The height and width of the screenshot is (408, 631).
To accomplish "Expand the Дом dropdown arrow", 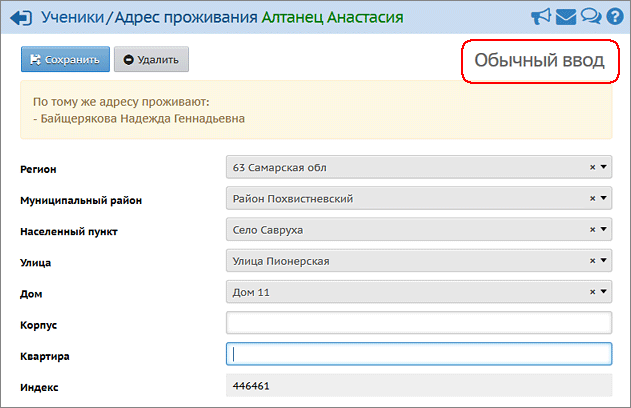I will (x=604, y=292).
